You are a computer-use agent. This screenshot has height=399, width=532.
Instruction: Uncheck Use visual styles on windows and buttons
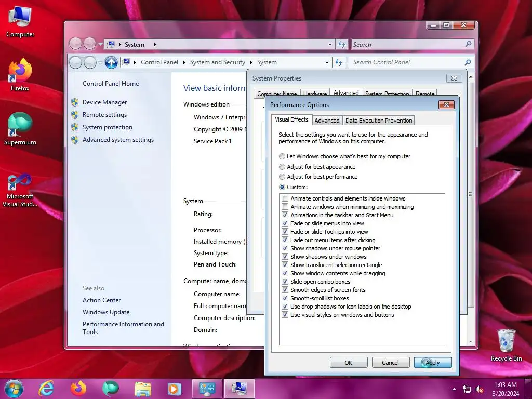[285, 315]
